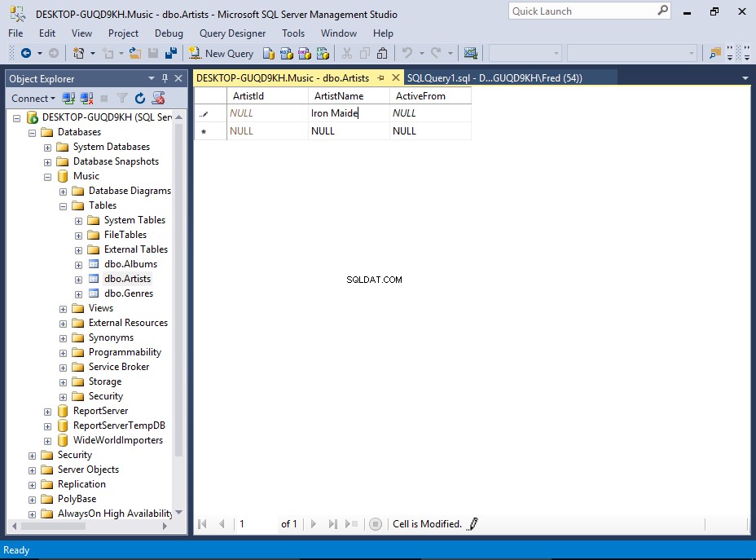Select the Programmability folder
This screenshot has height=560, width=756.
click(125, 352)
